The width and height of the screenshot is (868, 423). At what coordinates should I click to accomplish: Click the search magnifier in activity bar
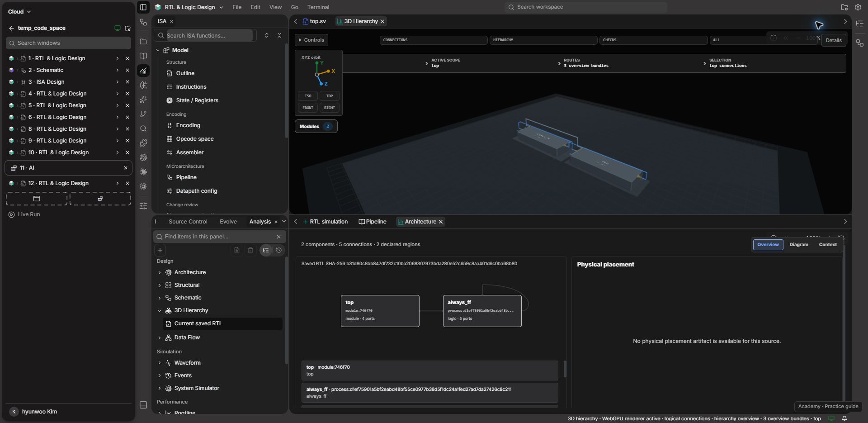coord(143,128)
